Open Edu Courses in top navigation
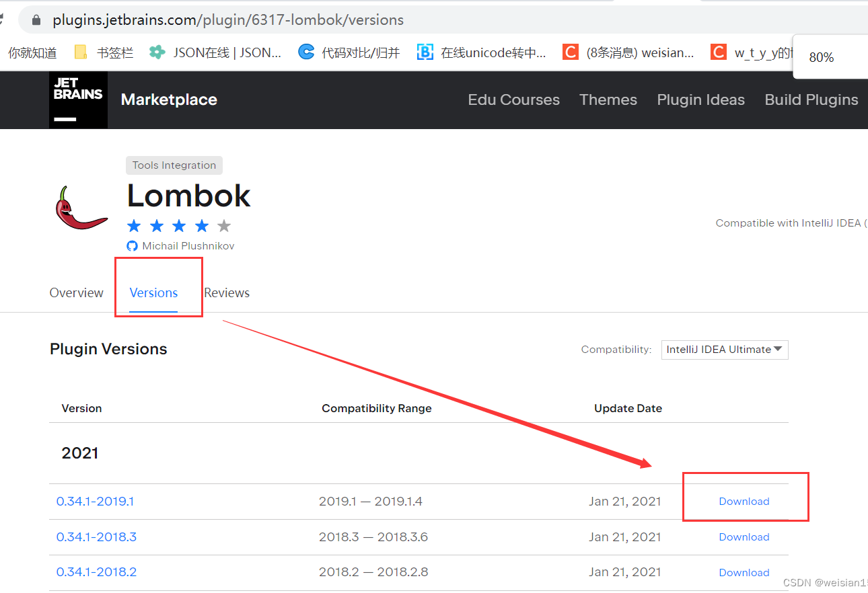 click(514, 100)
